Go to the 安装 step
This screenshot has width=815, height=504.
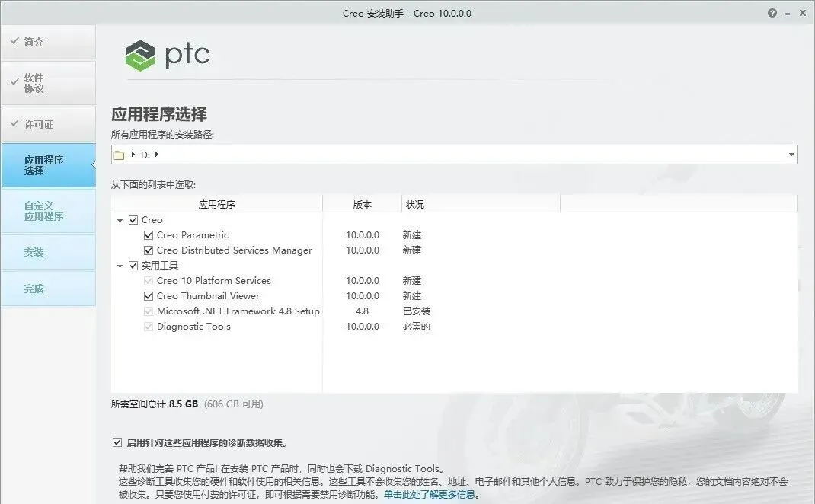pos(48,252)
